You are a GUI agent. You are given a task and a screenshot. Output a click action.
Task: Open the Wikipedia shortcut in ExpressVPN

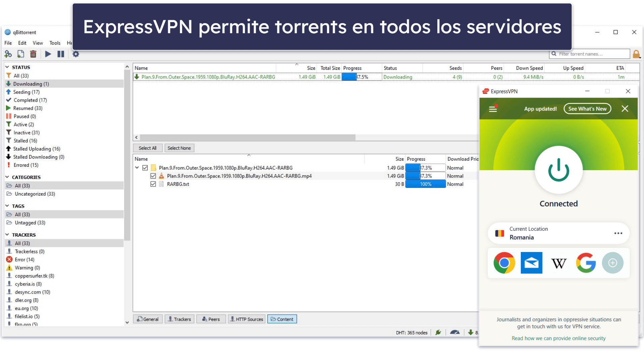coord(558,263)
